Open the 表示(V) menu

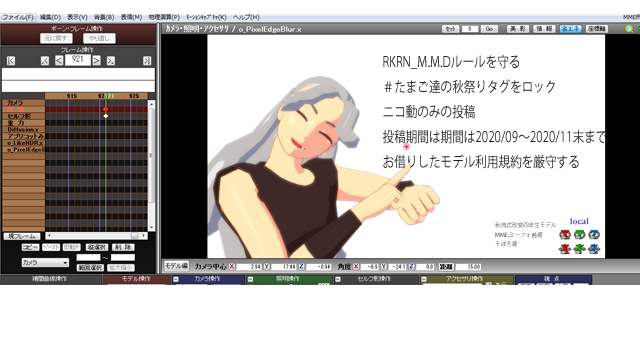77,17
